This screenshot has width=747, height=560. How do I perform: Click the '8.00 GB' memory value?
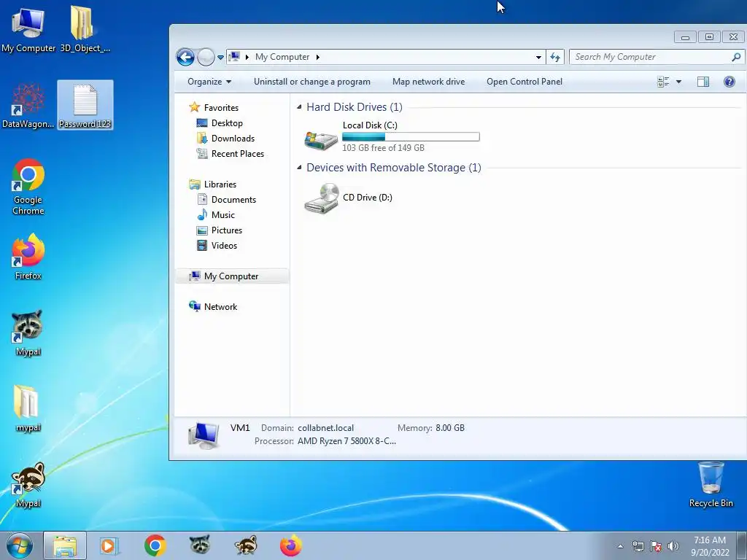[449, 427]
